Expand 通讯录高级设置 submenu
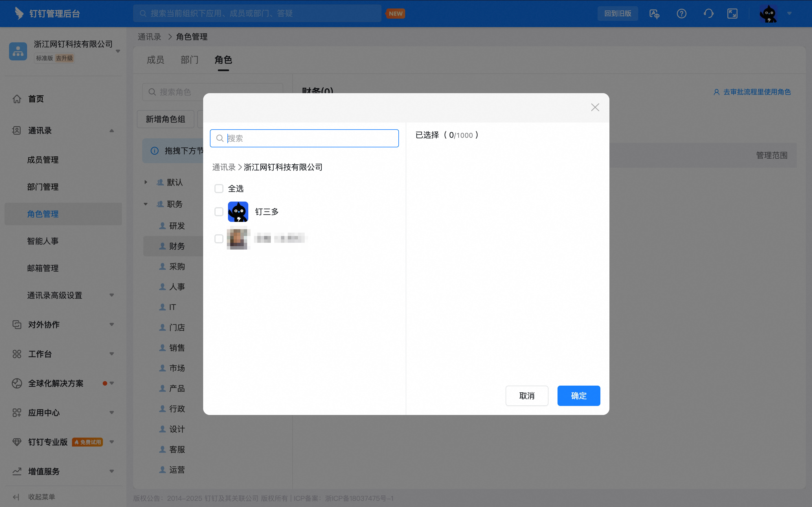The width and height of the screenshot is (812, 507). pyautogui.click(x=112, y=295)
